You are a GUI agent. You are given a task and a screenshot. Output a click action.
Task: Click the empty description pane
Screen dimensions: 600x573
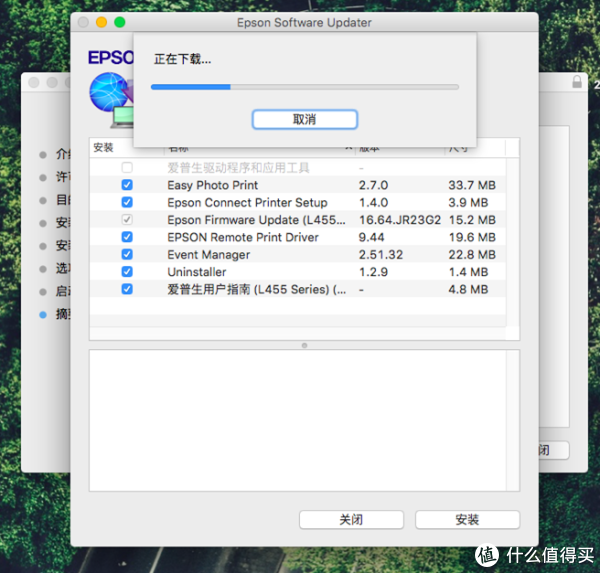click(304, 420)
